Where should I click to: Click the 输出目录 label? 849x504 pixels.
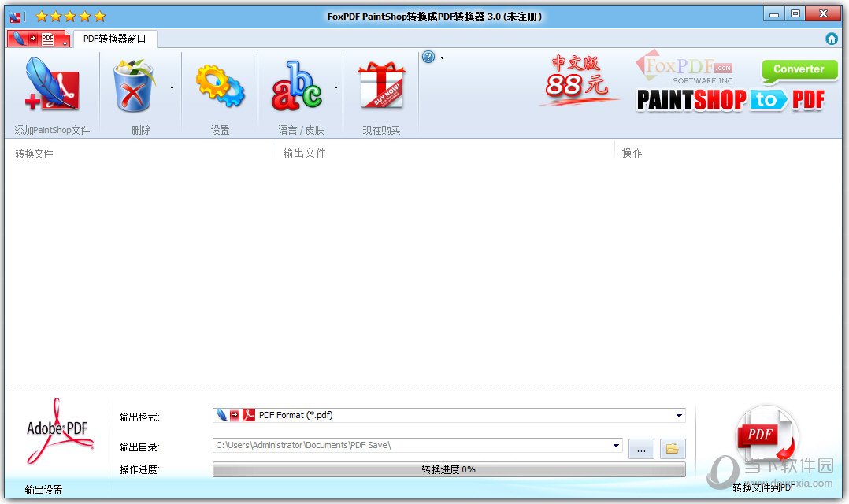pyautogui.click(x=139, y=447)
